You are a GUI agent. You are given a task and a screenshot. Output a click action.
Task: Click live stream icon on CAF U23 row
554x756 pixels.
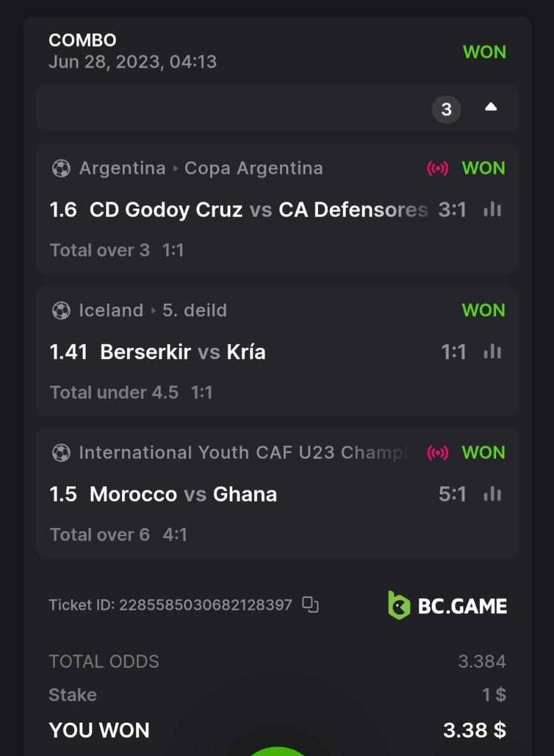(438, 453)
